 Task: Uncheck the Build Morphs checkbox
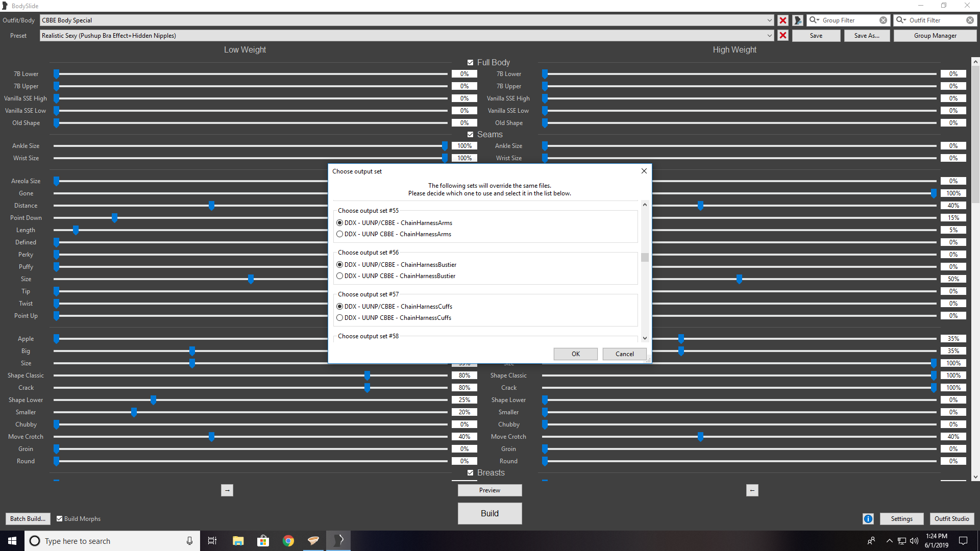point(60,519)
